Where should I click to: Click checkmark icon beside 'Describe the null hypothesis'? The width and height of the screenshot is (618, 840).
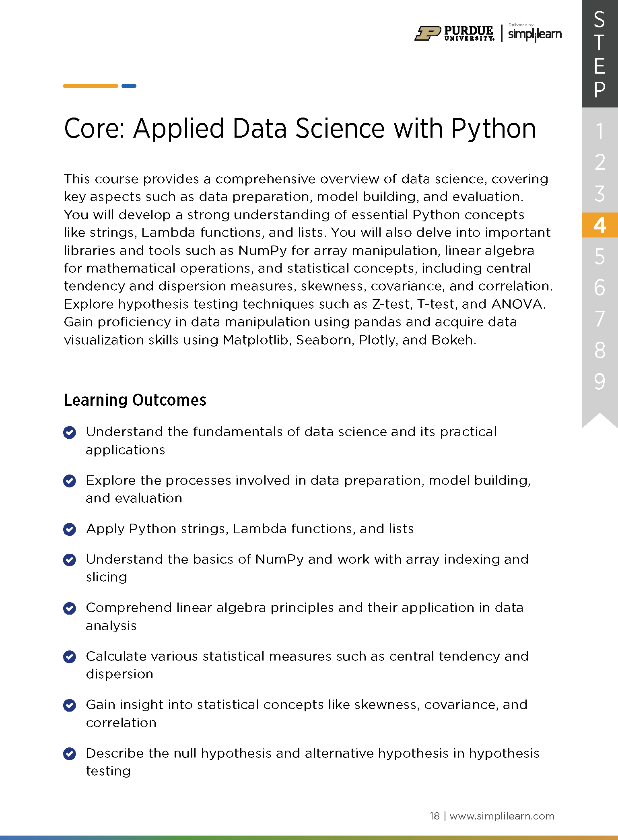tap(70, 753)
